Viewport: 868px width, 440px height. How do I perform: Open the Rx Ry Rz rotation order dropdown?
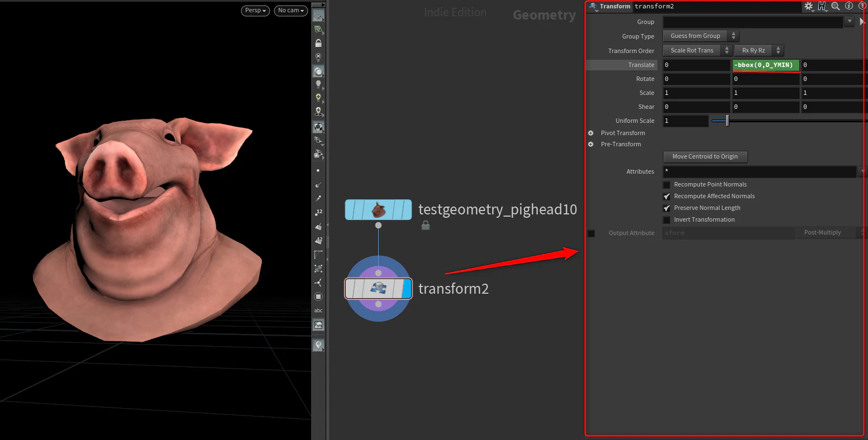(759, 50)
